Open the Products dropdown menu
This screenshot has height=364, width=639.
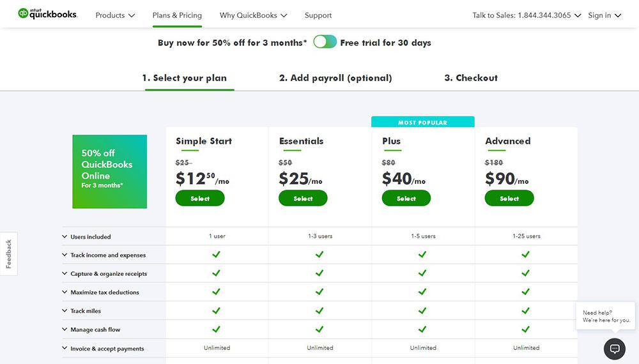(x=115, y=15)
